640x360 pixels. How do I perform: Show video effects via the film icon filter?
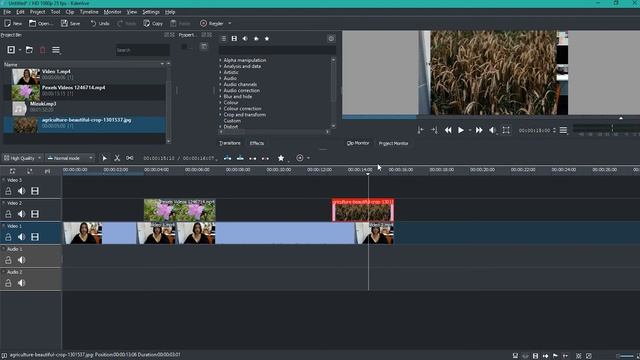click(x=234, y=38)
